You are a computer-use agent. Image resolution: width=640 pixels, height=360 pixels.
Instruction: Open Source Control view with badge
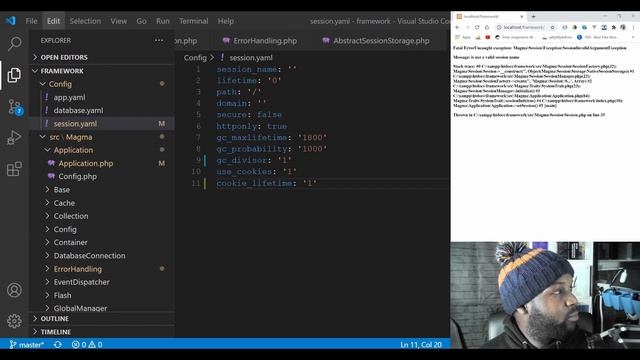coord(15,107)
